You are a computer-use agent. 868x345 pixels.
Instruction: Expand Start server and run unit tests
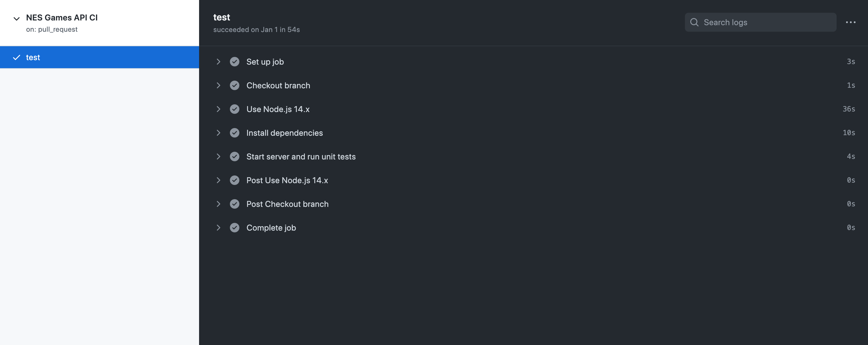coord(218,156)
